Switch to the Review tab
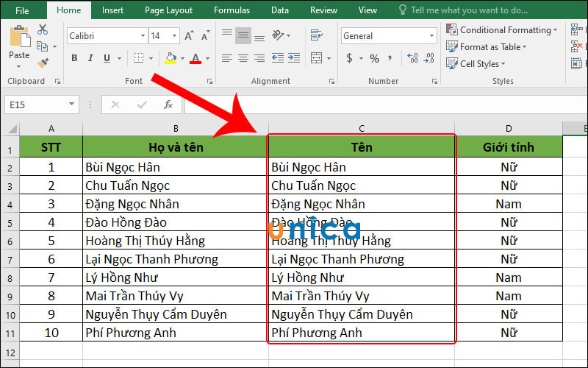This screenshot has width=588, height=368. click(323, 10)
